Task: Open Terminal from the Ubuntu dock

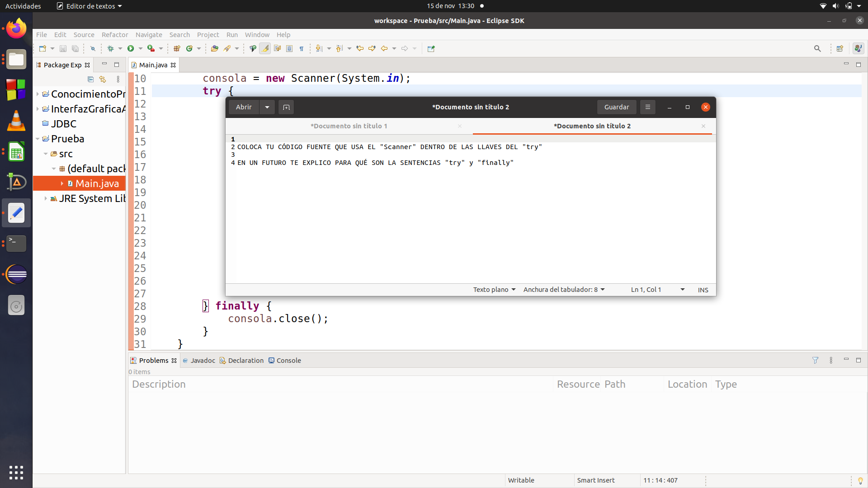Action: [16, 244]
